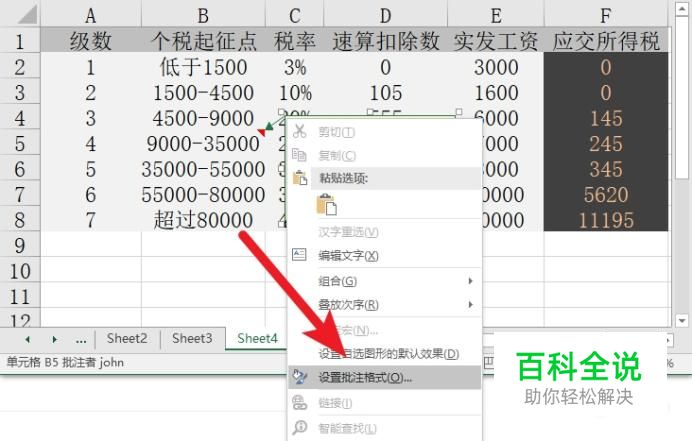Click the previous sheet navigation arrow
Viewport: 692px width, 441px height.
pos(27,339)
